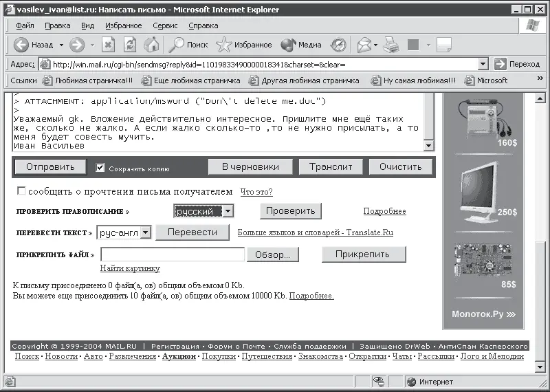Stop page loading with the Stop icon
This screenshot has width=550, height=392.
[x=109, y=45]
